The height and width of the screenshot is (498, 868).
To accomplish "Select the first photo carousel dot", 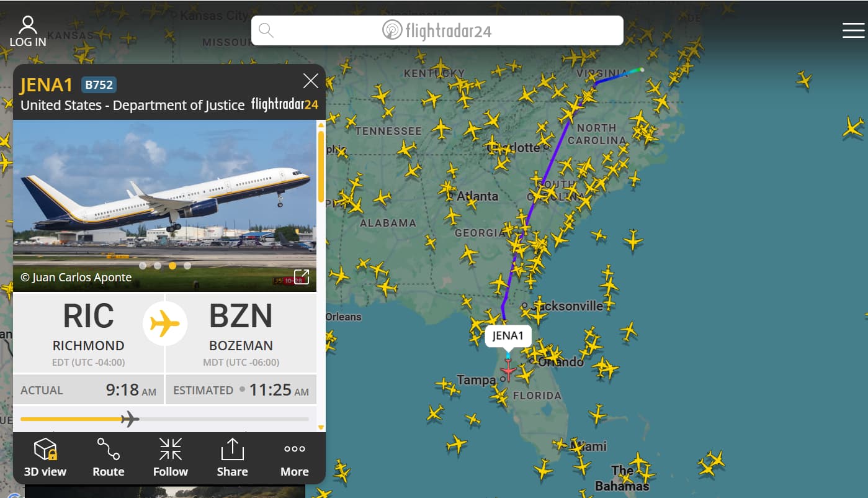I will (x=143, y=266).
